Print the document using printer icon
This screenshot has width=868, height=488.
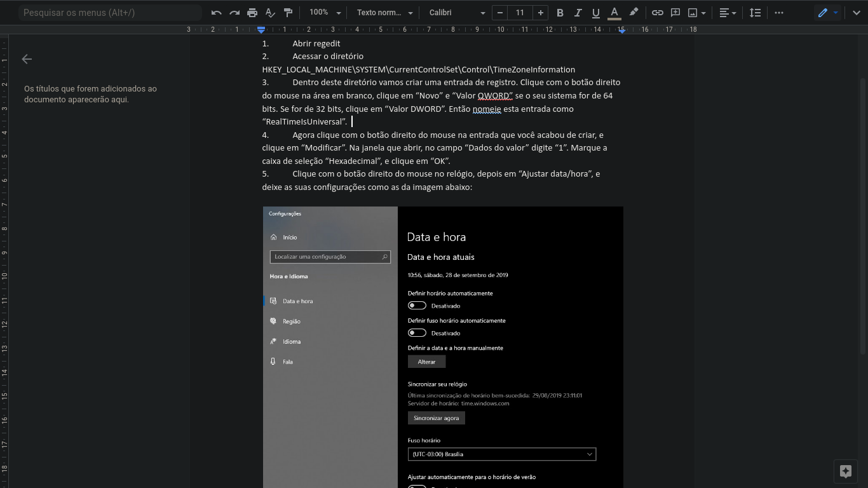pos(252,13)
